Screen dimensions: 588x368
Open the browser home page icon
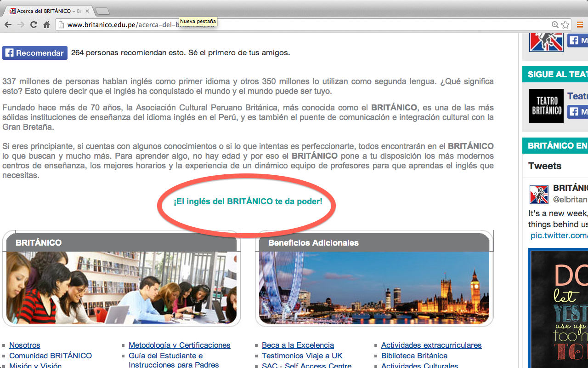[46, 25]
